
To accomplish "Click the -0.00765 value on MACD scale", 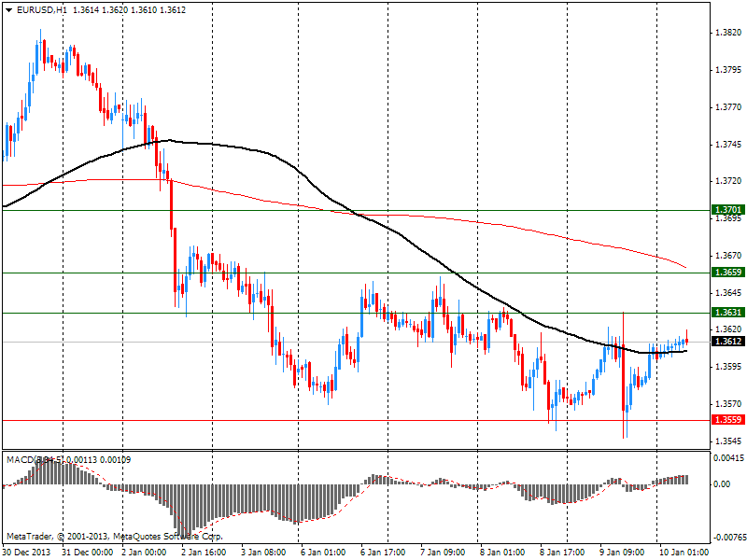I will (727, 538).
